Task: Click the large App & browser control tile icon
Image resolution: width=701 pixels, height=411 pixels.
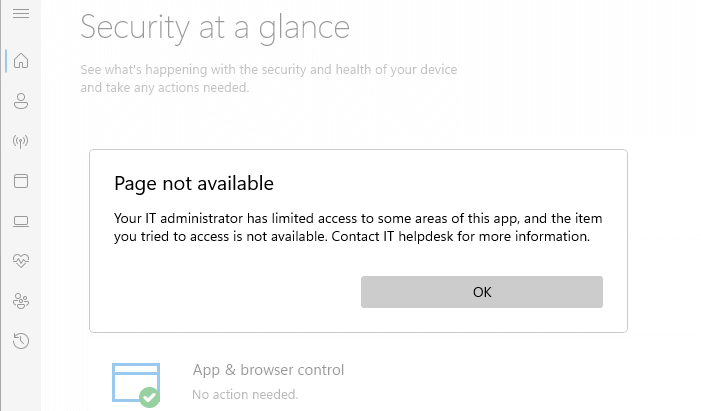Action: [x=134, y=381]
